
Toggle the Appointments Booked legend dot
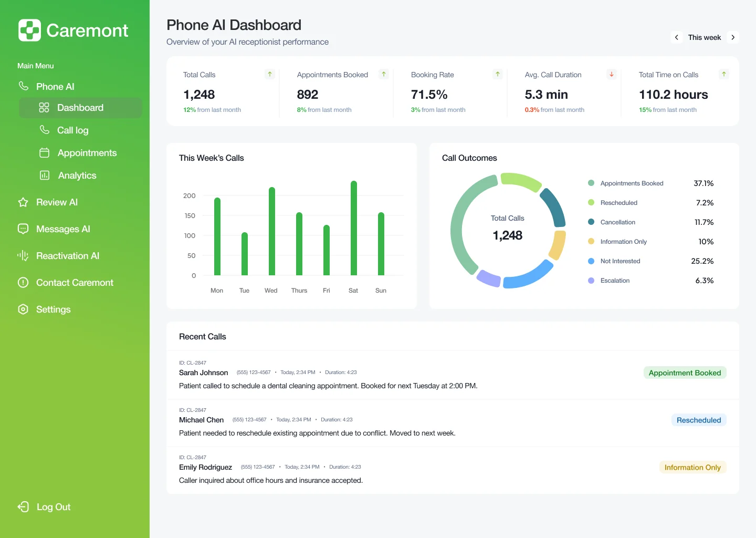(591, 183)
